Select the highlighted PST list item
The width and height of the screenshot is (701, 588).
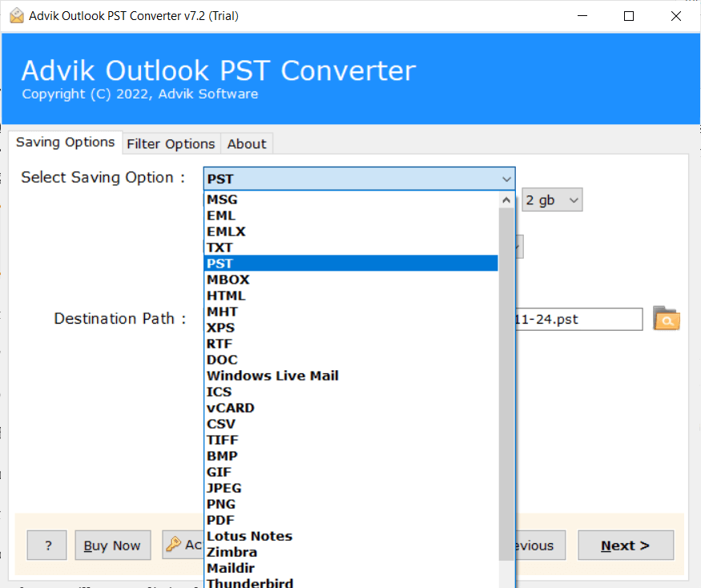point(351,264)
